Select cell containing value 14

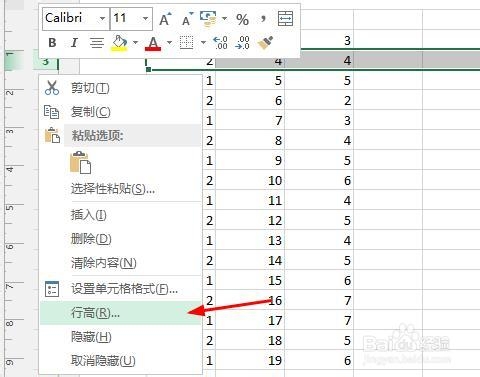[250, 260]
